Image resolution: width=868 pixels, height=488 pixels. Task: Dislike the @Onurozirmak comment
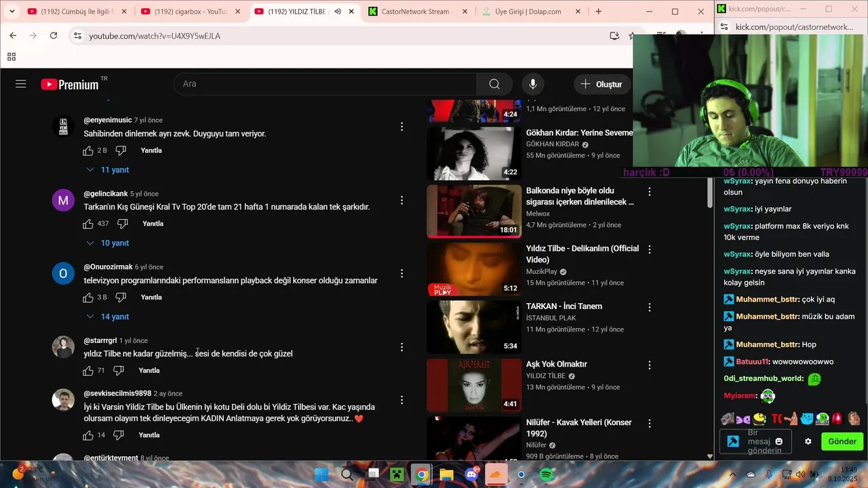click(121, 298)
